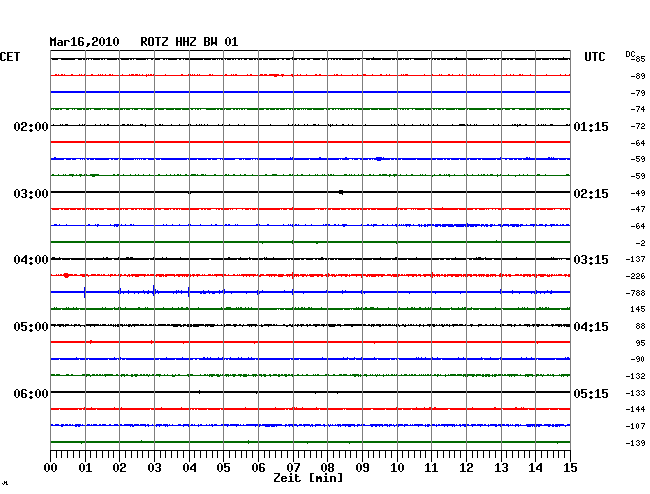The height and width of the screenshot is (494, 650).
Task: Select the 03:15 UTC time label
Action: click(x=591, y=260)
